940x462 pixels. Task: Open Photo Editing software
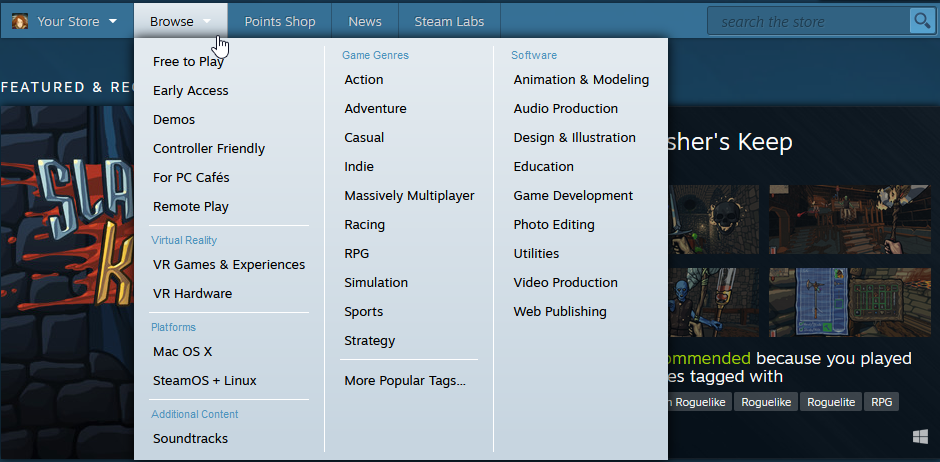tap(554, 225)
